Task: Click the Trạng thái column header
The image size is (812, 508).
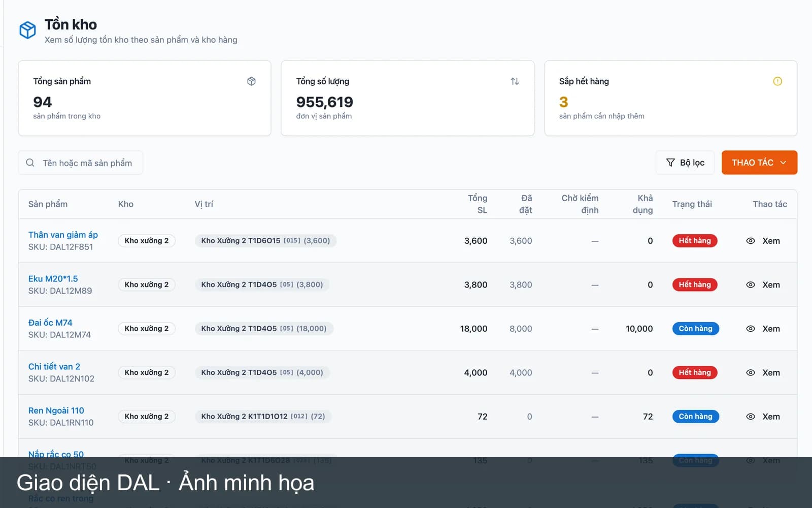Action: pos(692,204)
